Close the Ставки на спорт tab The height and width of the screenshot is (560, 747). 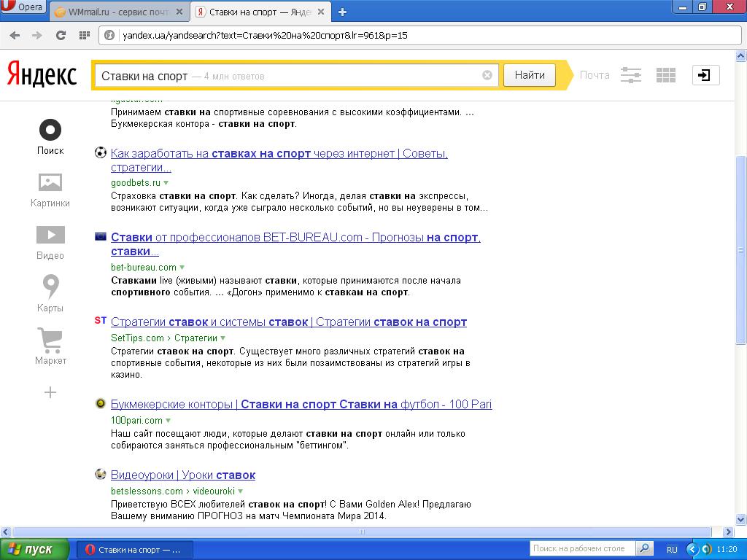[321, 12]
